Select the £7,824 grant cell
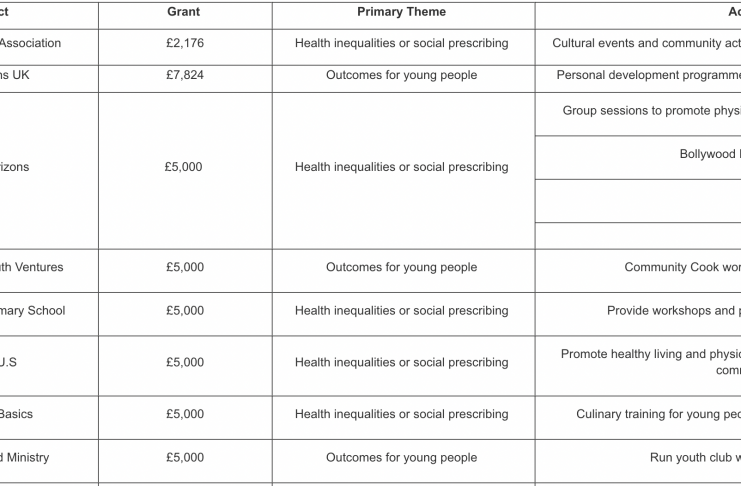The image size is (741, 486). tap(184, 74)
